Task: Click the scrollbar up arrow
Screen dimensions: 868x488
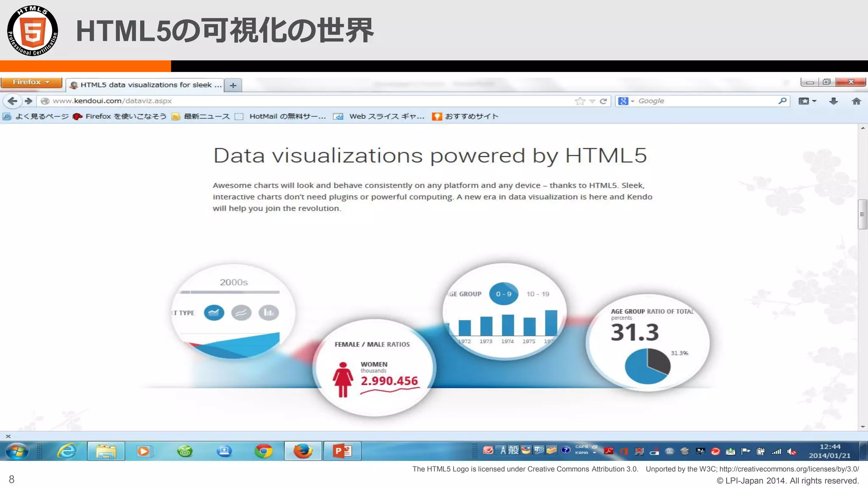Action: click(x=863, y=128)
